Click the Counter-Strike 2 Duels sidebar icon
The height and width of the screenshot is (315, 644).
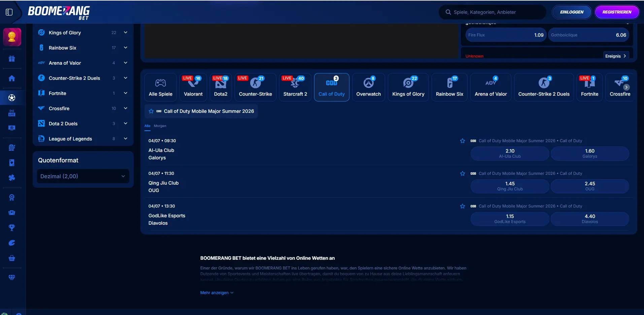click(x=41, y=78)
